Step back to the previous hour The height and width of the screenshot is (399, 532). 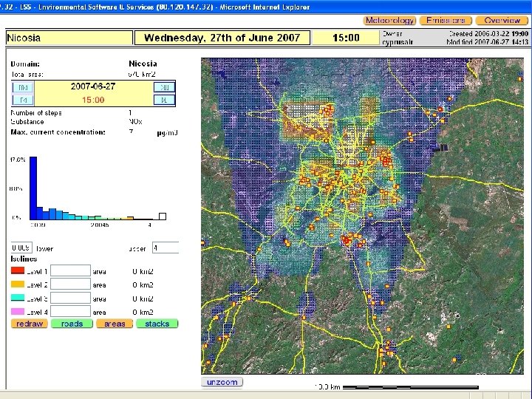click(x=23, y=99)
